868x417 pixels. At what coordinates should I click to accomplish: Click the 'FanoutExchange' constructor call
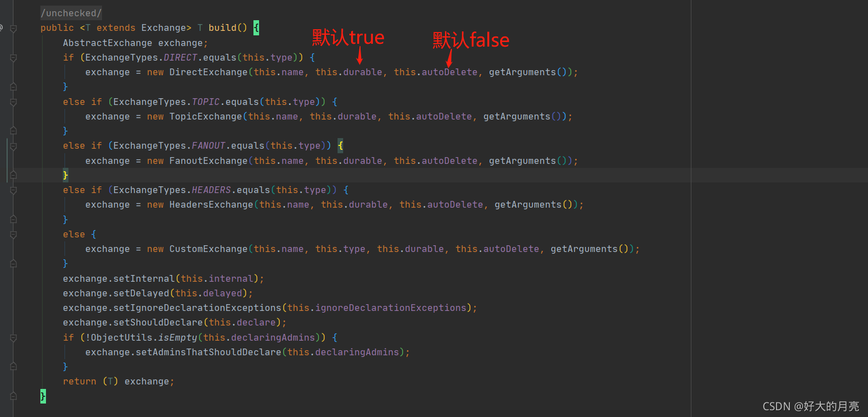point(209,161)
